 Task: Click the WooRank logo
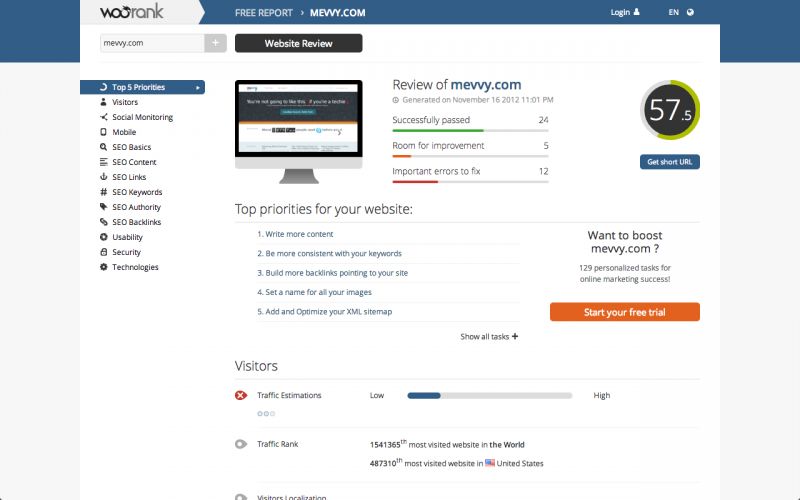[x=132, y=11]
